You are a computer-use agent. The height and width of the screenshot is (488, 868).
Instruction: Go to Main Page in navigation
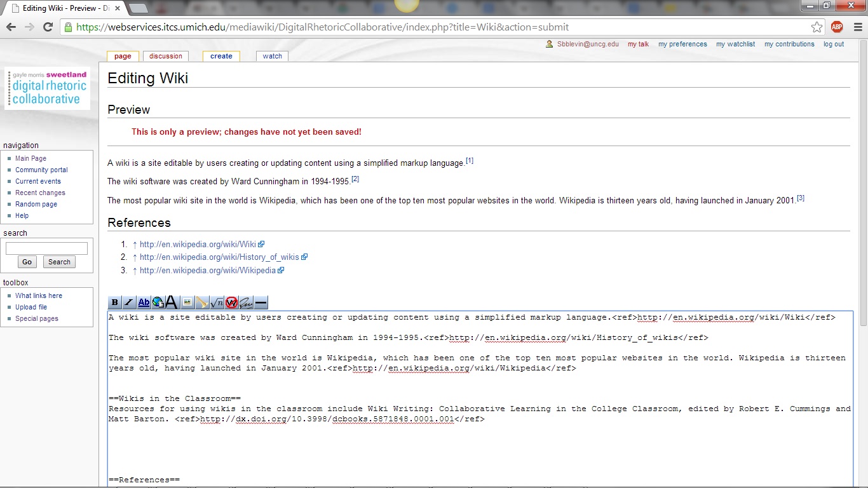pos(31,158)
